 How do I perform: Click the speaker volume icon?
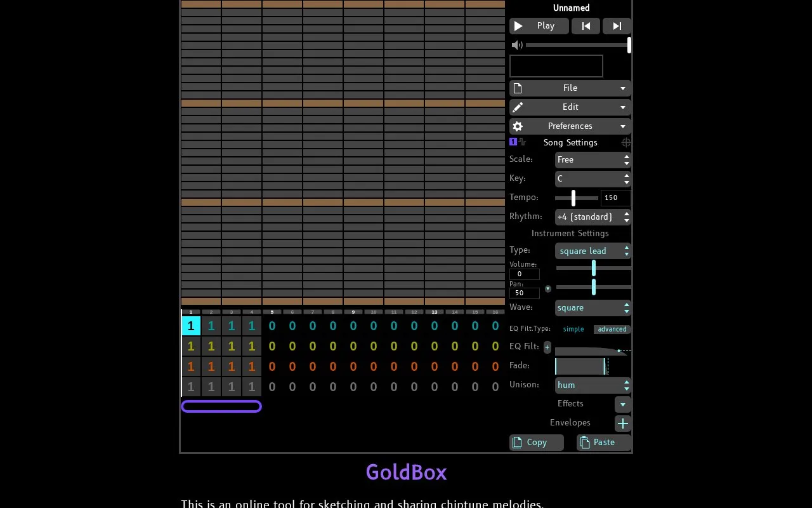(x=517, y=45)
